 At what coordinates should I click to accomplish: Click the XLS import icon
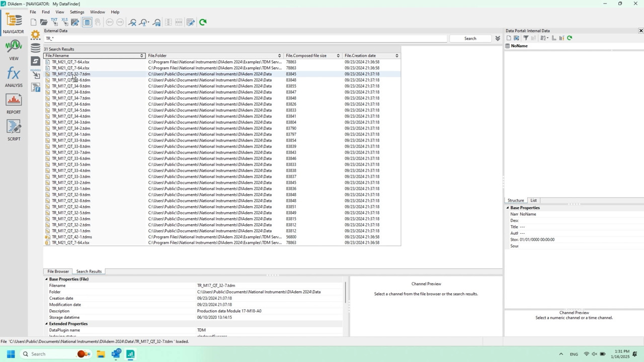click(64, 22)
